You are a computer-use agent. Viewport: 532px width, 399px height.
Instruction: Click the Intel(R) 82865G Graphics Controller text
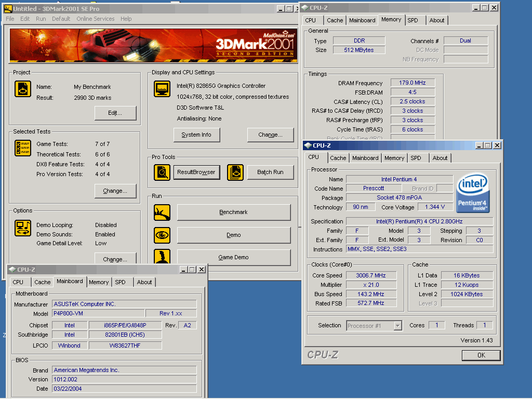221,86
